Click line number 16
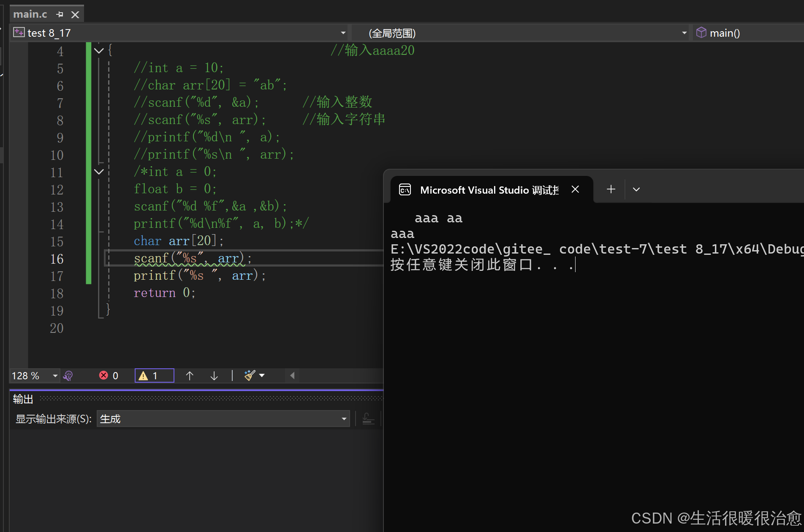This screenshot has width=804, height=532. [57, 259]
